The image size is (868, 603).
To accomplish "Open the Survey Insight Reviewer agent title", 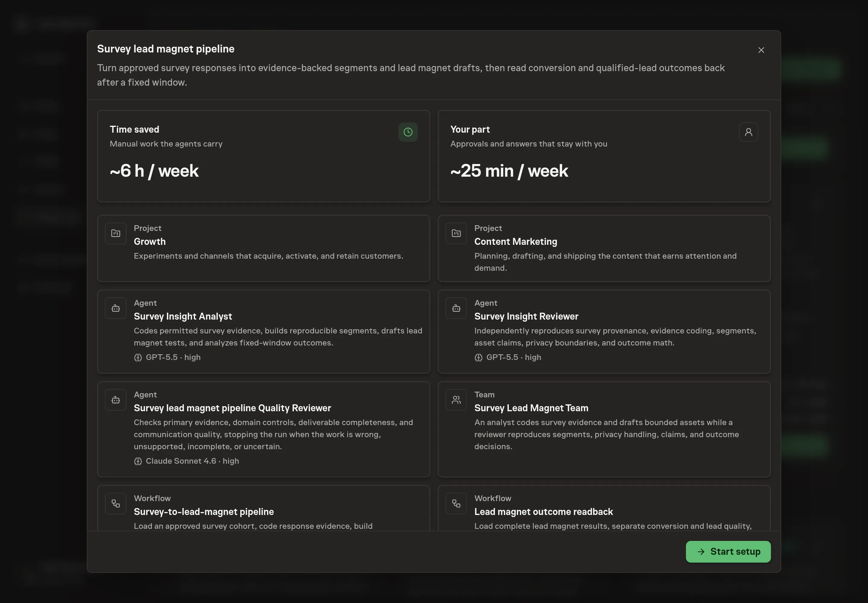I will coord(526,316).
